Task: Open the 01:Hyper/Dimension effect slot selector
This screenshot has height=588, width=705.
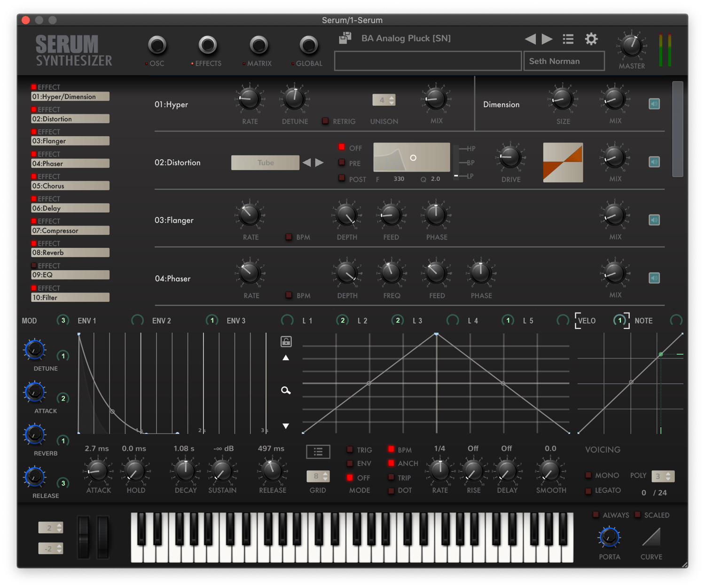Action: [70, 96]
